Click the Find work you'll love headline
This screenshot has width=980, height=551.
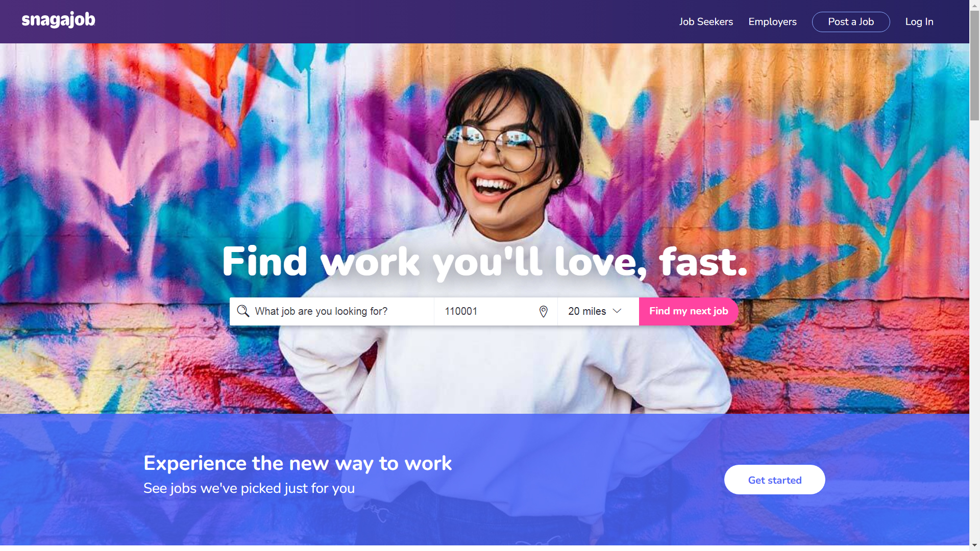coord(485,262)
